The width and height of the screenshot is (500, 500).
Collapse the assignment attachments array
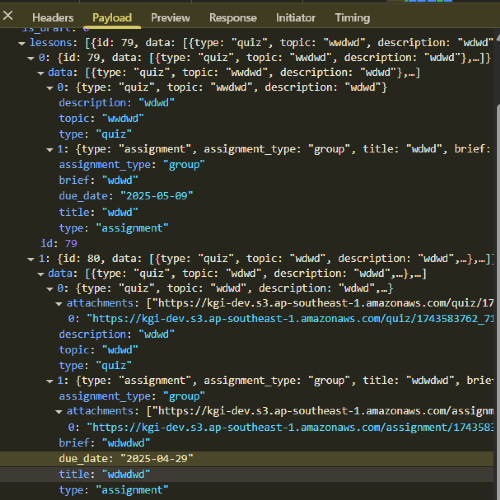[x=59, y=412]
